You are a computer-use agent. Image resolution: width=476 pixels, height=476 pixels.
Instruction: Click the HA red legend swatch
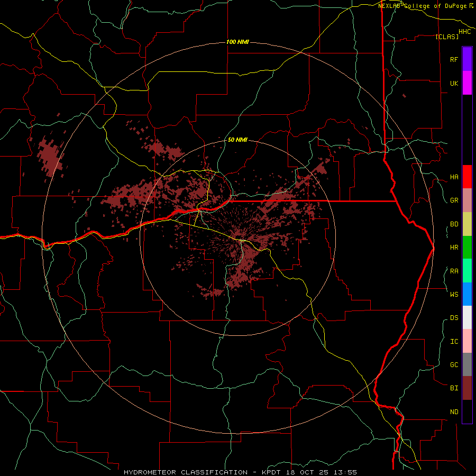coord(467,177)
